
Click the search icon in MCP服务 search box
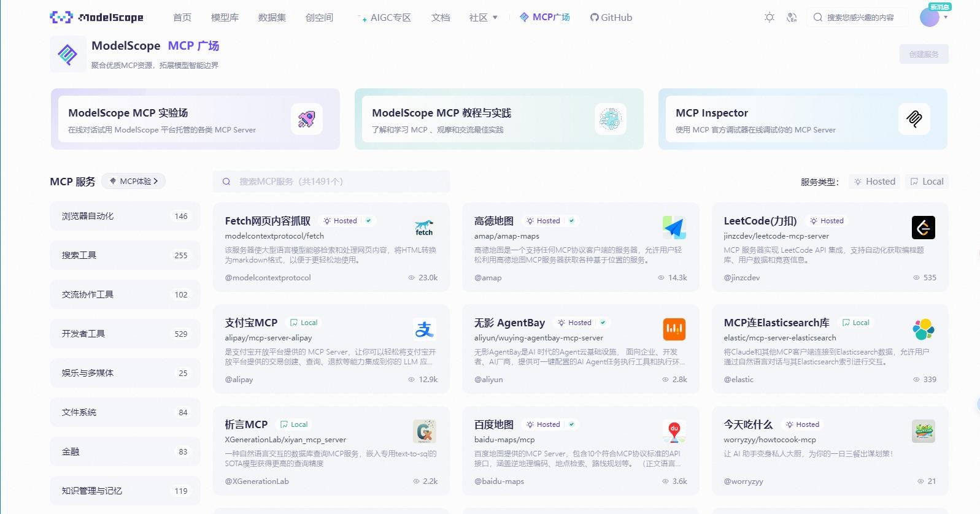click(x=226, y=182)
